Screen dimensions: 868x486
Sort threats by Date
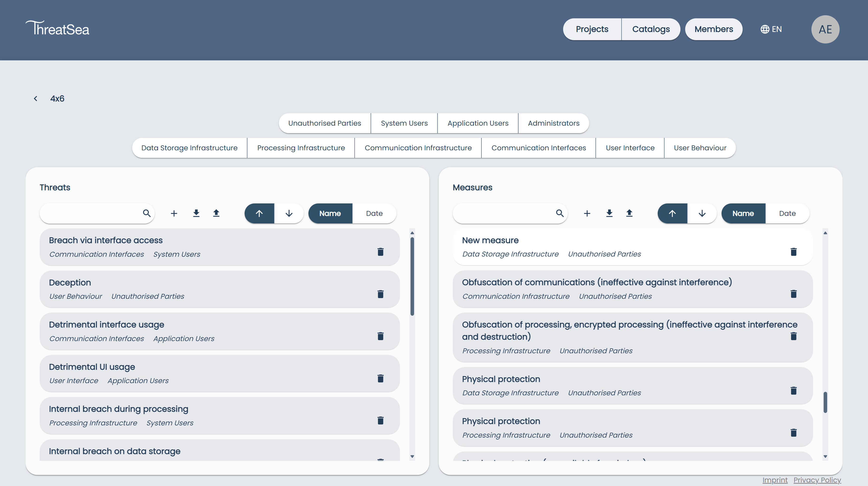pyautogui.click(x=374, y=213)
